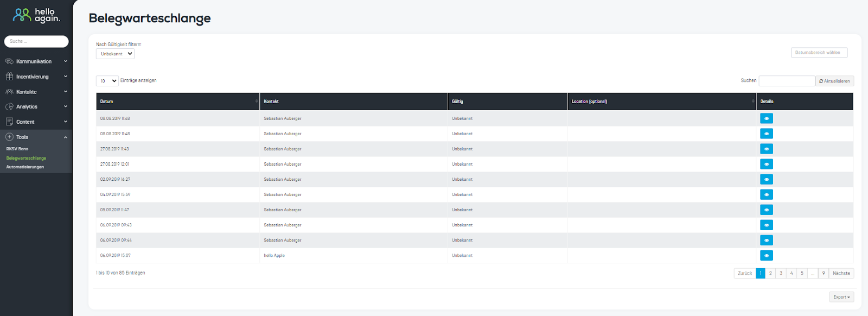This screenshot has width=868, height=316.
Task: Click in table Suchen input field
Action: [787, 81]
